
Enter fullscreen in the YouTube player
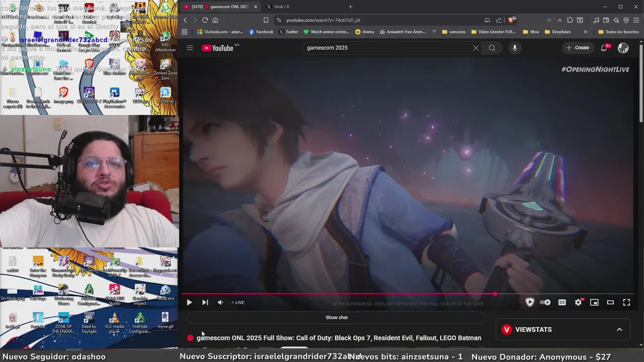pyautogui.click(x=626, y=302)
